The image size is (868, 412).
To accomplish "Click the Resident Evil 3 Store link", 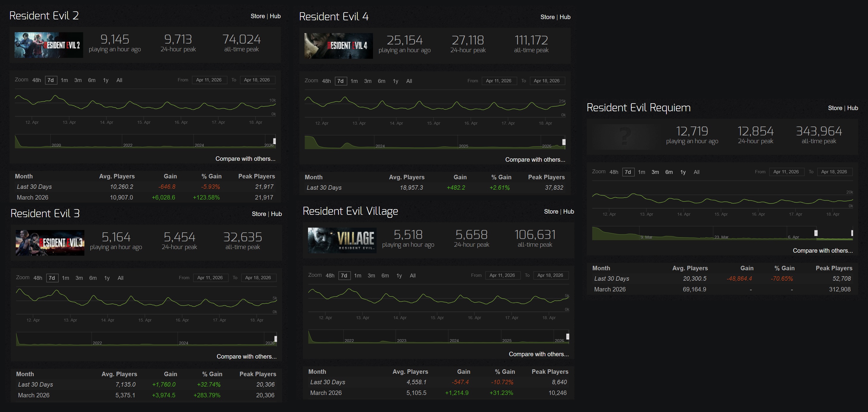I will point(259,214).
